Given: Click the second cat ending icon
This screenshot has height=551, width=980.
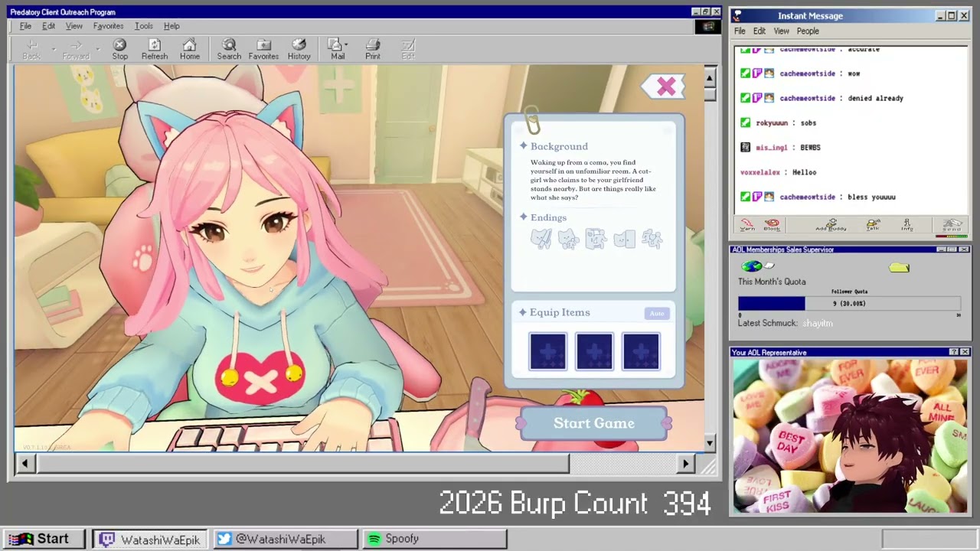Looking at the screenshot, I should pyautogui.click(x=569, y=239).
